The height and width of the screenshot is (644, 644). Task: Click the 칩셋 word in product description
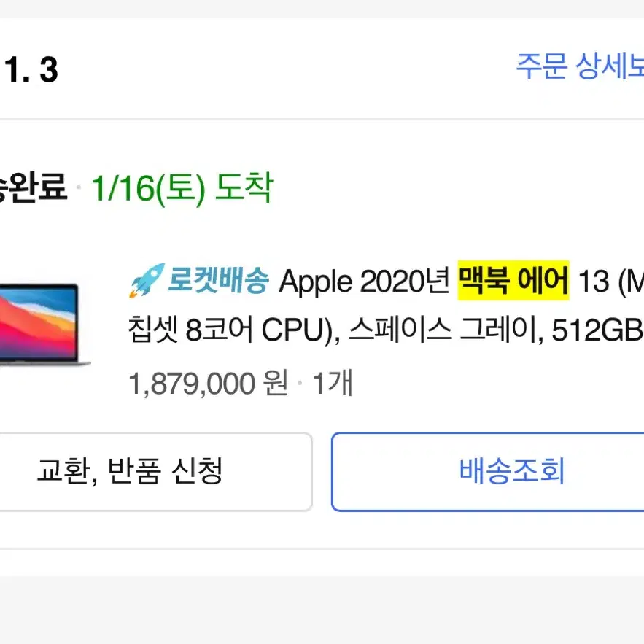(152, 330)
